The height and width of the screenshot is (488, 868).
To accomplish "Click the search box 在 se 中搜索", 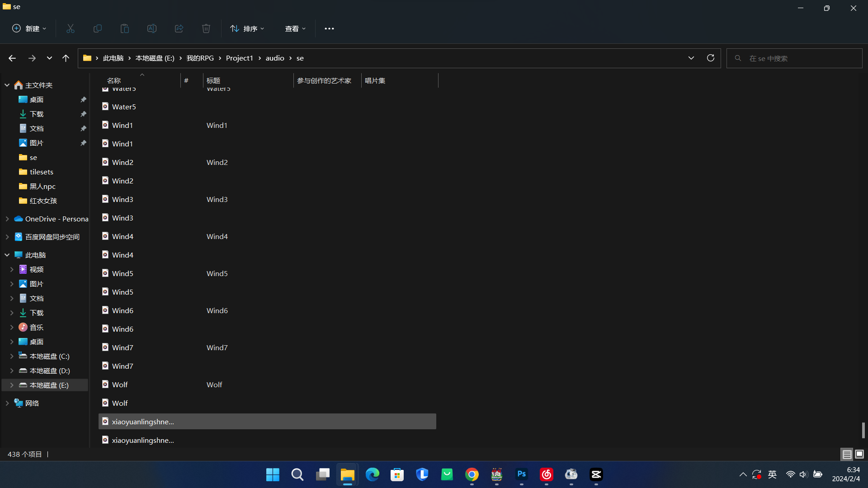I will [x=794, y=58].
